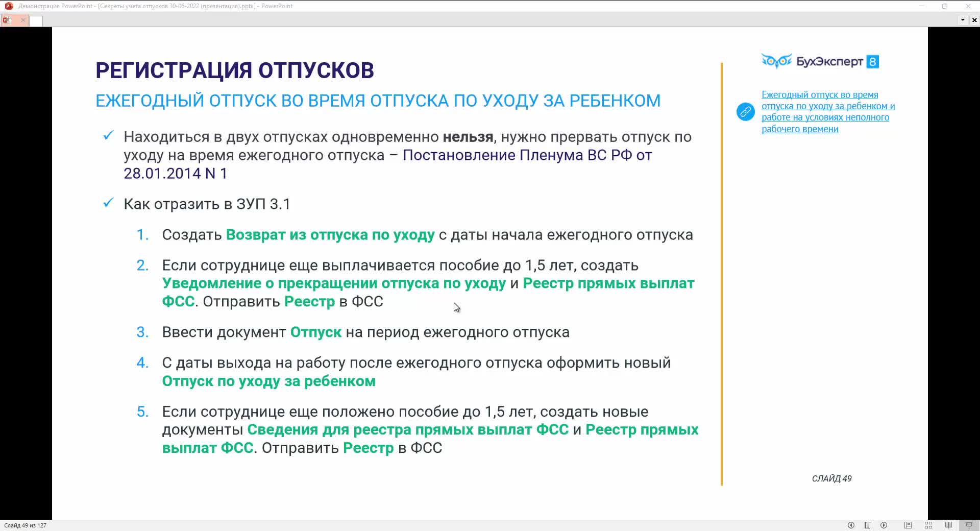Click the Slide Show view icon
980x531 pixels.
(969, 525)
